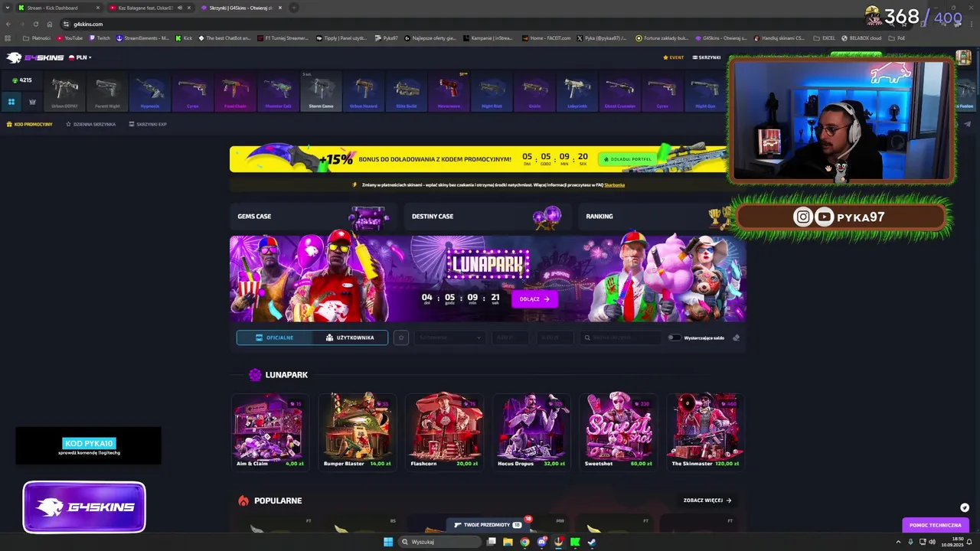Expand the PLN currency dropdown
Viewport: 980px width, 551px height.
80,57
